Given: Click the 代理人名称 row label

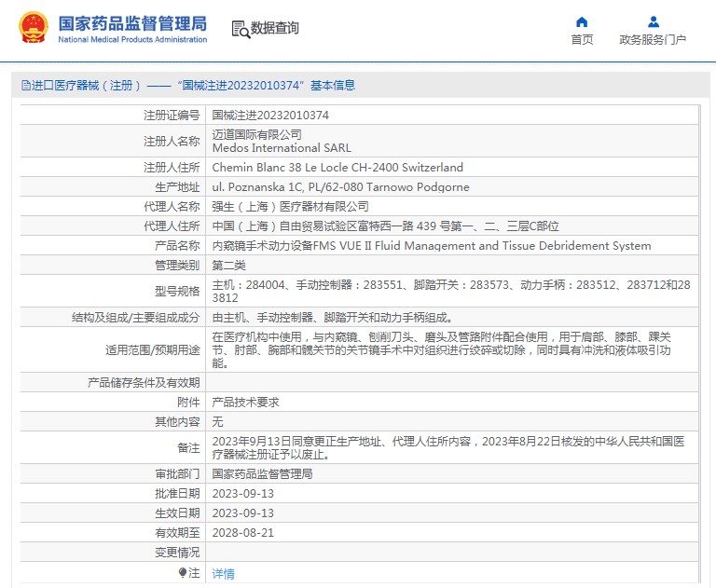Looking at the screenshot, I should tap(172, 207).
